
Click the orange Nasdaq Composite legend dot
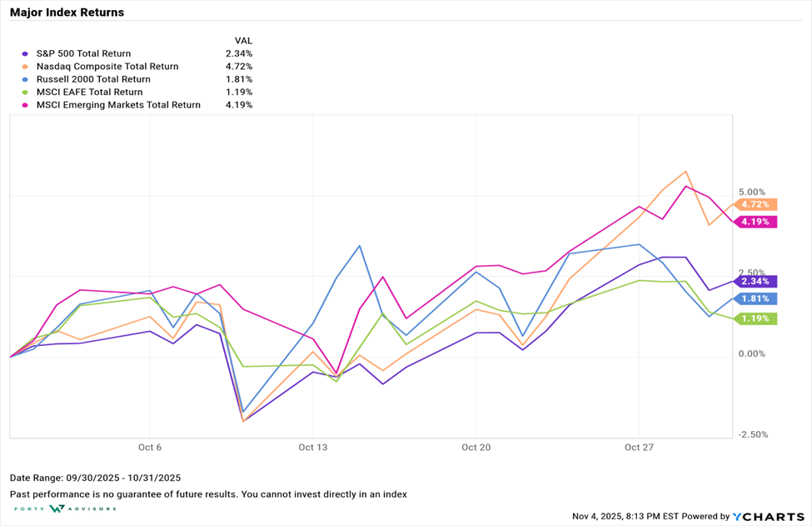[x=27, y=67]
